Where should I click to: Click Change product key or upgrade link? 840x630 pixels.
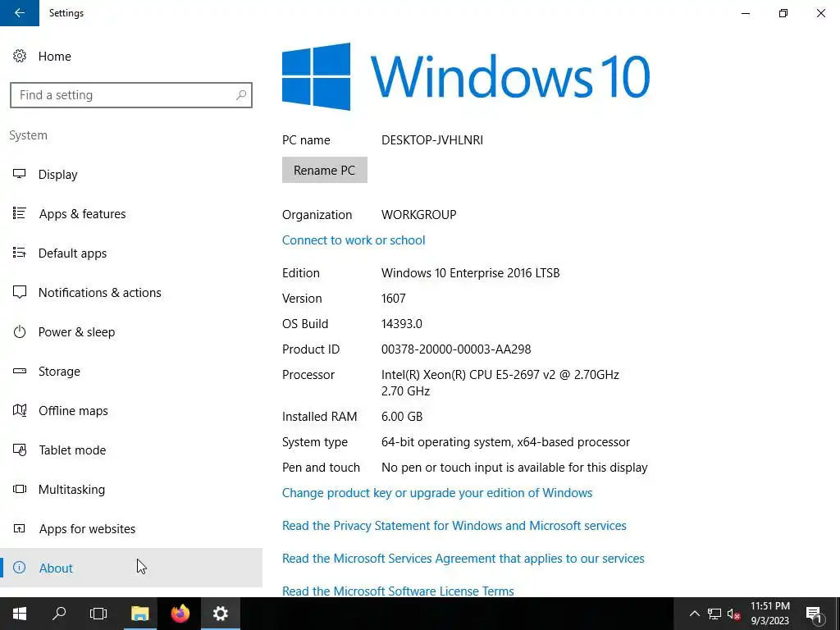click(437, 493)
